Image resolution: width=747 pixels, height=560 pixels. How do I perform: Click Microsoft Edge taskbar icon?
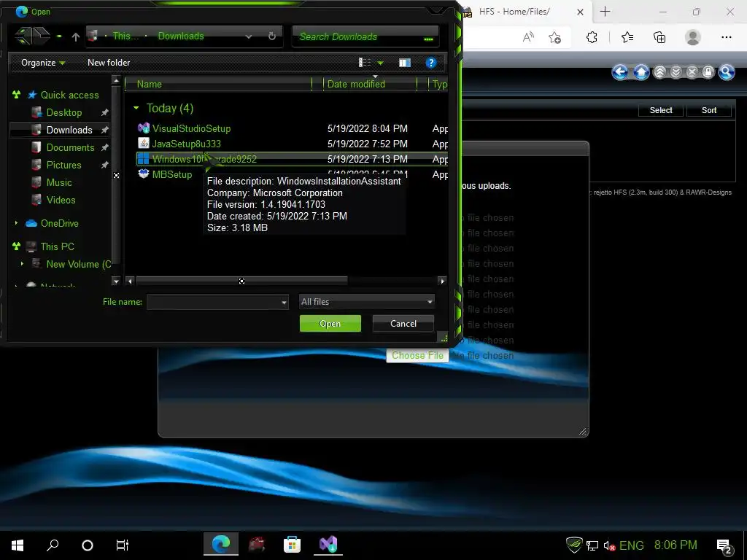(221, 544)
